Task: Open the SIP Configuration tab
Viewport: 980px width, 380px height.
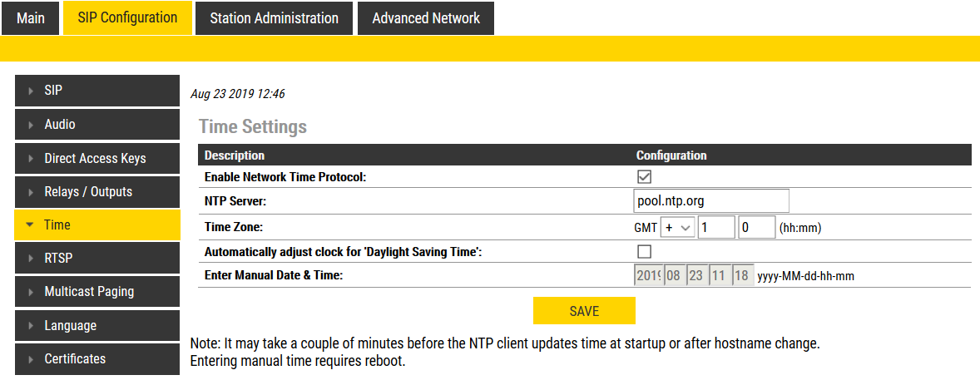Action: [127, 17]
